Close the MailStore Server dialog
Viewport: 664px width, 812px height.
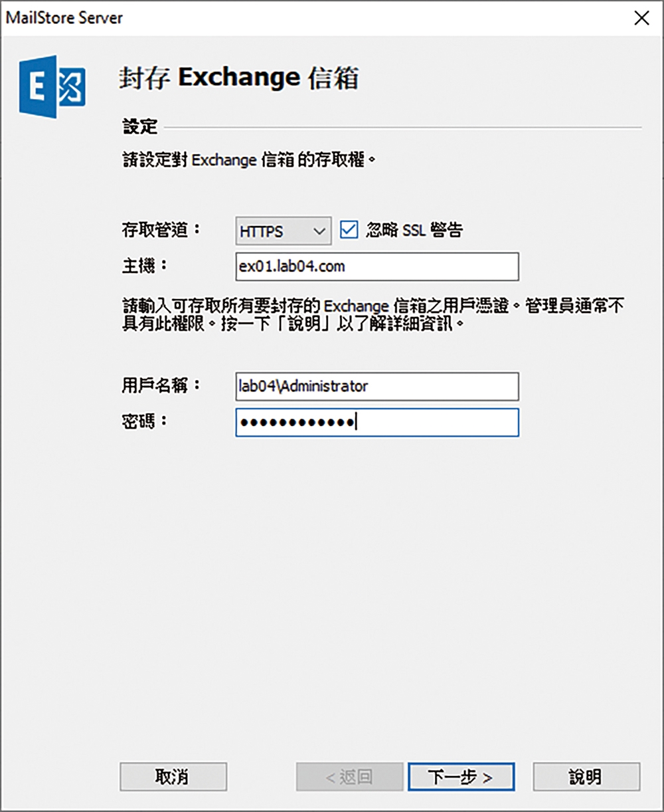click(641, 18)
